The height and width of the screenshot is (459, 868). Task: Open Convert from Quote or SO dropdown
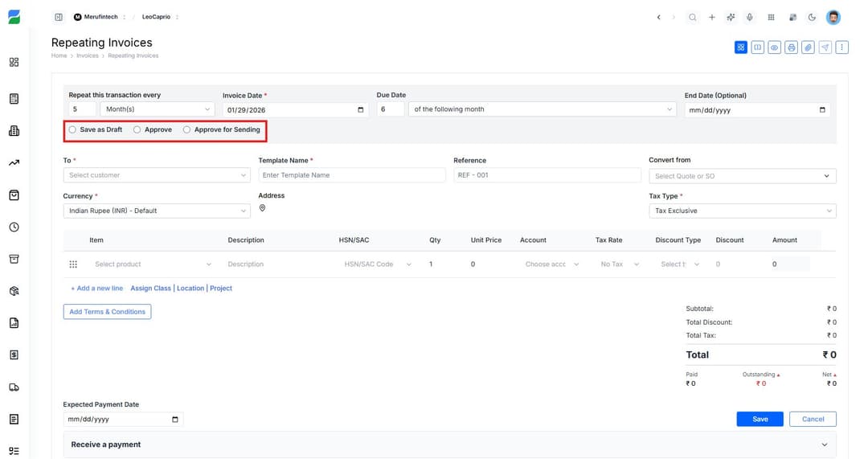click(x=743, y=176)
